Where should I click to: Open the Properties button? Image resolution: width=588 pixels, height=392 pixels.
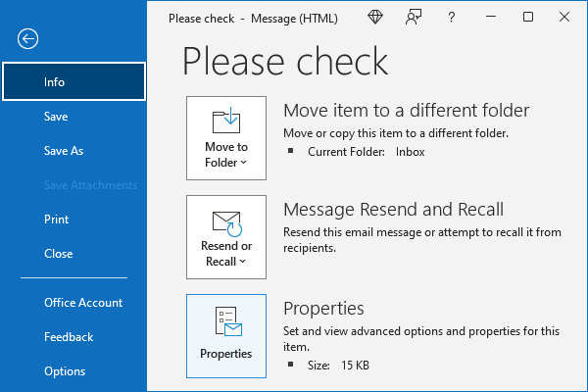pos(226,336)
